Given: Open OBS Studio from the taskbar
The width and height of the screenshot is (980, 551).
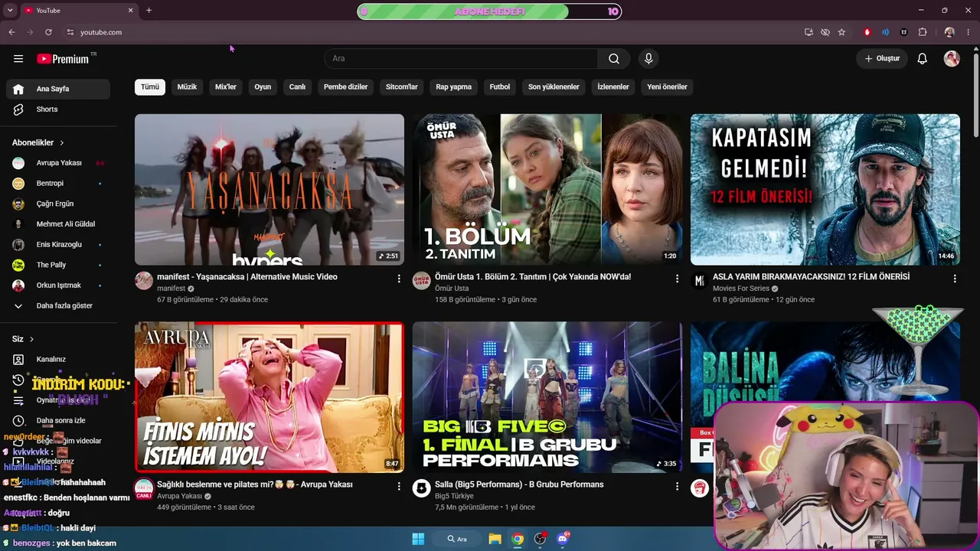Looking at the screenshot, I should tap(540, 539).
